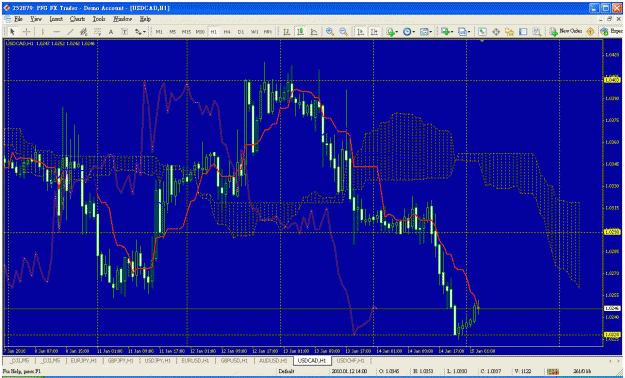Draw a vertical line tool

(43, 32)
